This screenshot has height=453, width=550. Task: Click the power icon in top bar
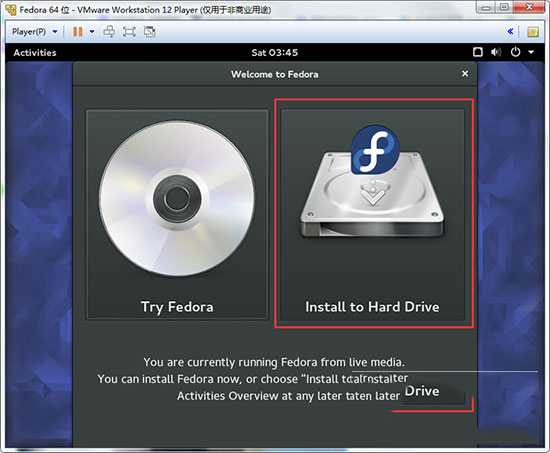pyautogui.click(x=515, y=52)
